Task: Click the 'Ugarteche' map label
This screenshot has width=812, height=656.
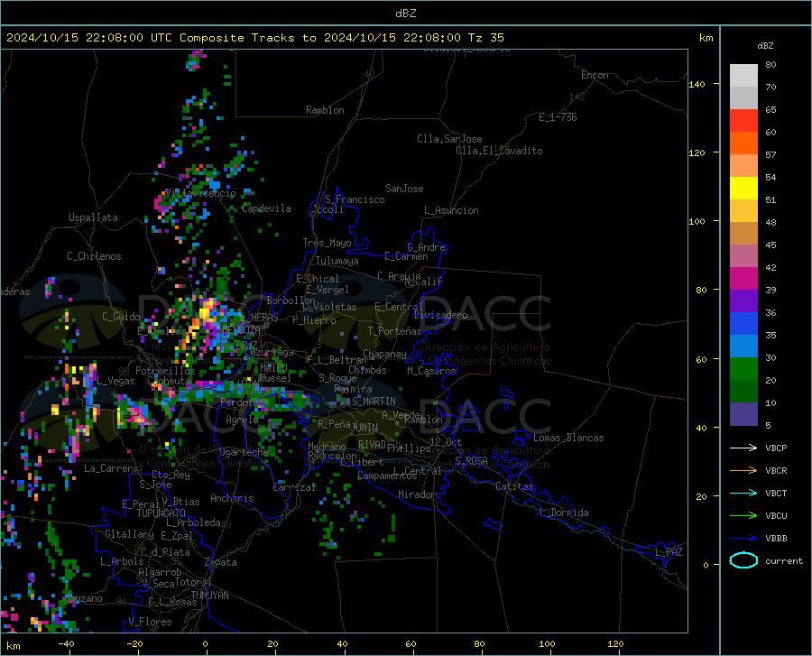Action: click(x=244, y=452)
